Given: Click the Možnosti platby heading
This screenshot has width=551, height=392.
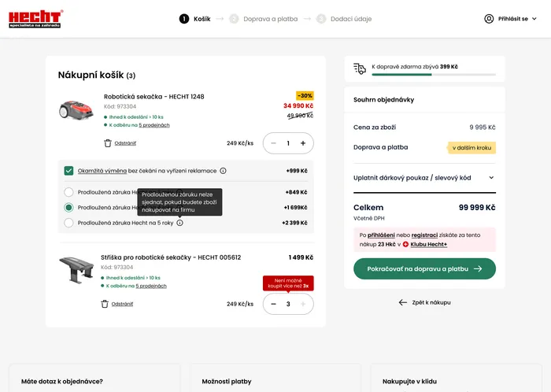Looking at the screenshot, I should [x=227, y=382].
